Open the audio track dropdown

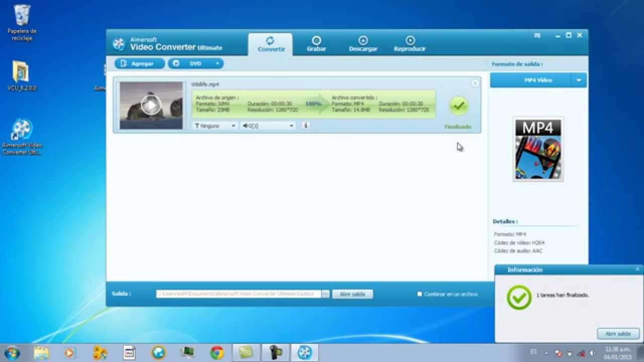click(268, 126)
